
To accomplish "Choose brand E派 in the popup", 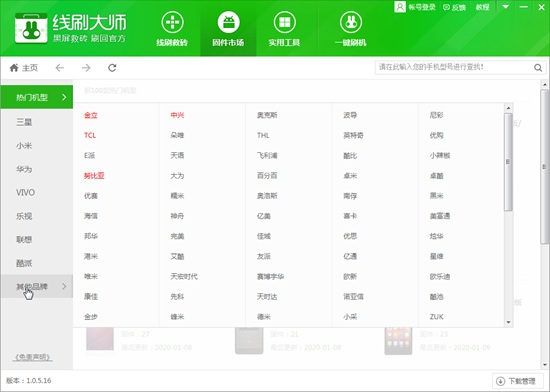I will tap(89, 155).
